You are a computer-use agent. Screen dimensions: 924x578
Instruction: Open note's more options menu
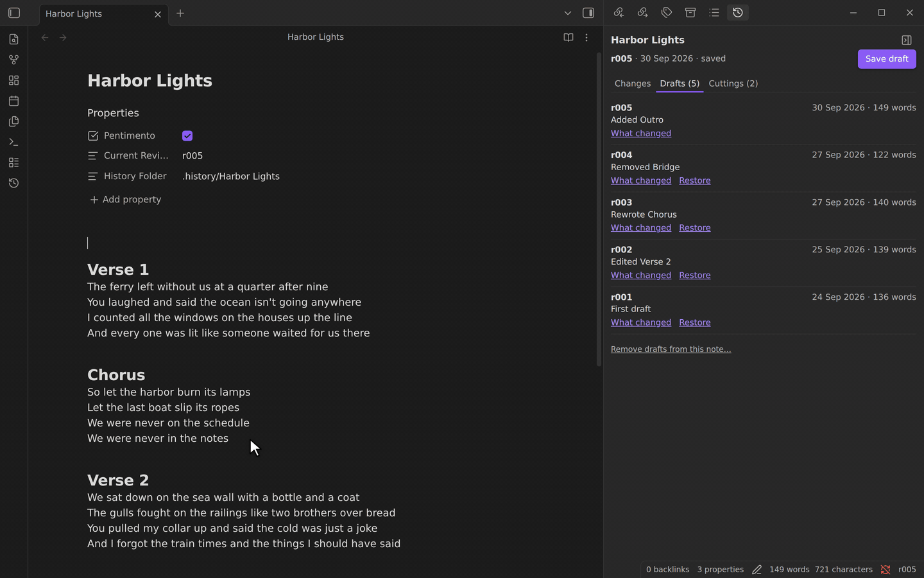(586, 37)
